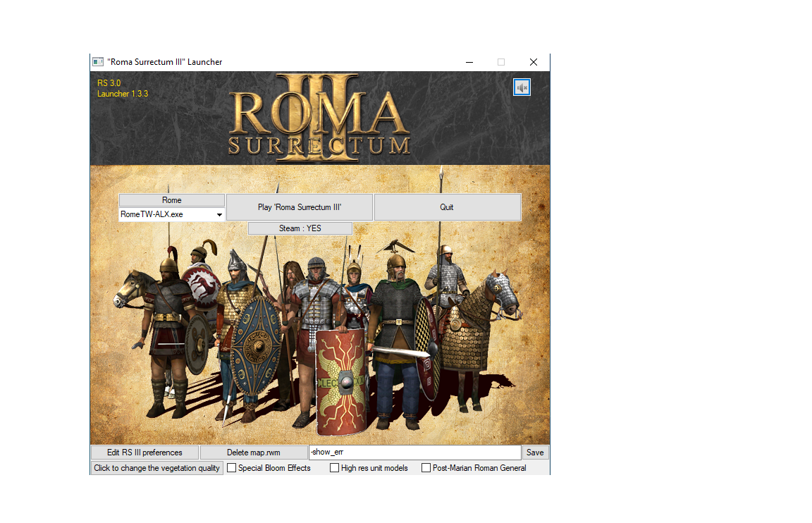812x523 pixels.
Task: Click the Launcher 1.3.3 version text
Action: coord(123,94)
